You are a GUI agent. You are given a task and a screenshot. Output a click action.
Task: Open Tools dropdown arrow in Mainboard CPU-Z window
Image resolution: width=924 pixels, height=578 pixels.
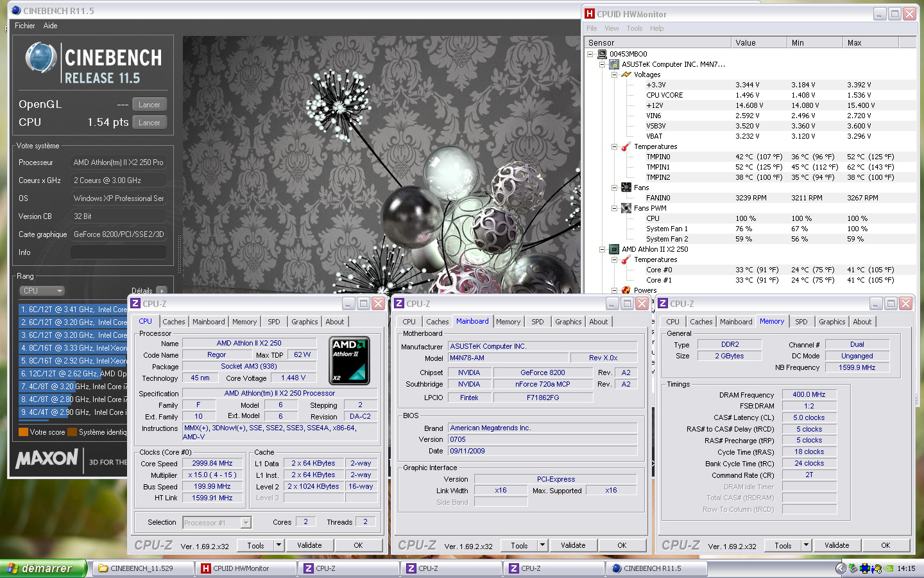tap(543, 545)
